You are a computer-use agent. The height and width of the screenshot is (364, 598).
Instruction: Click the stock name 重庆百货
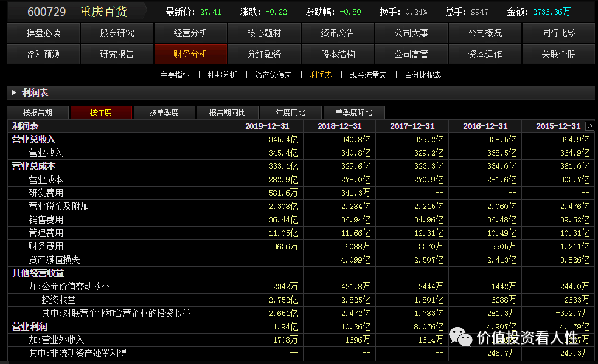(x=103, y=12)
